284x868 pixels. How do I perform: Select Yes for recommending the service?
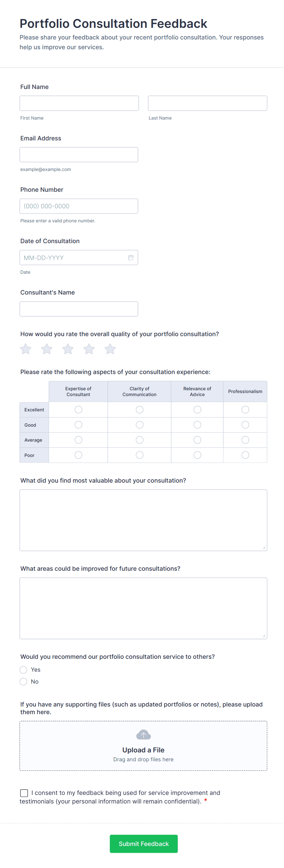tap(24, 670)
